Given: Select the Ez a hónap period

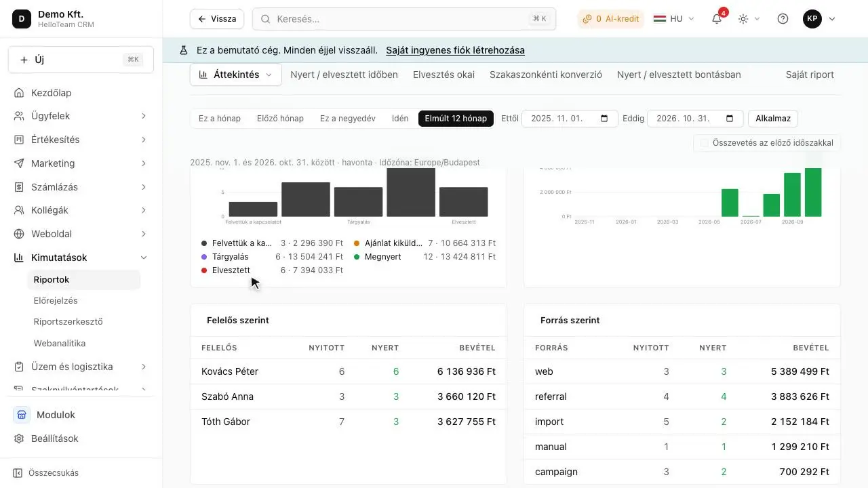Looking at the screenshot, I should [x=220, y=119].
